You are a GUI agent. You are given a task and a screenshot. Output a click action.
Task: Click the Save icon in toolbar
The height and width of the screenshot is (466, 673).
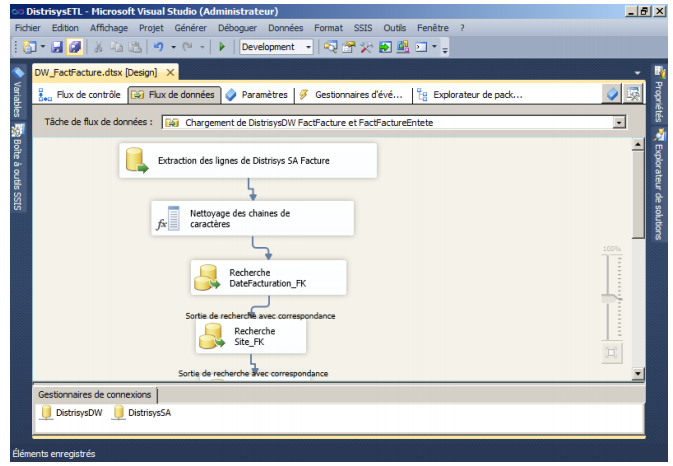57,47
